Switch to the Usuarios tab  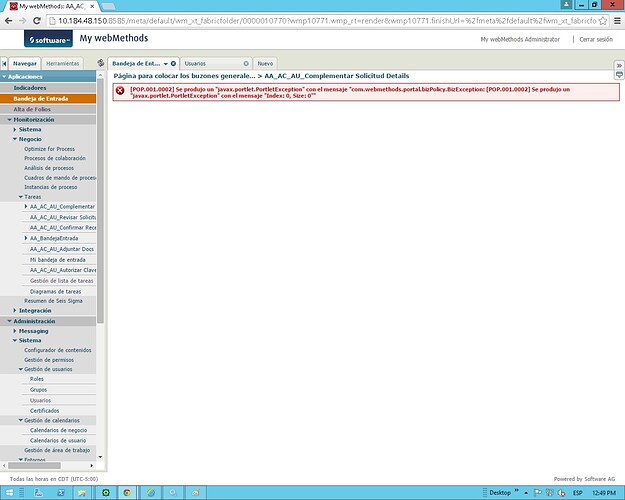(195, 63)
